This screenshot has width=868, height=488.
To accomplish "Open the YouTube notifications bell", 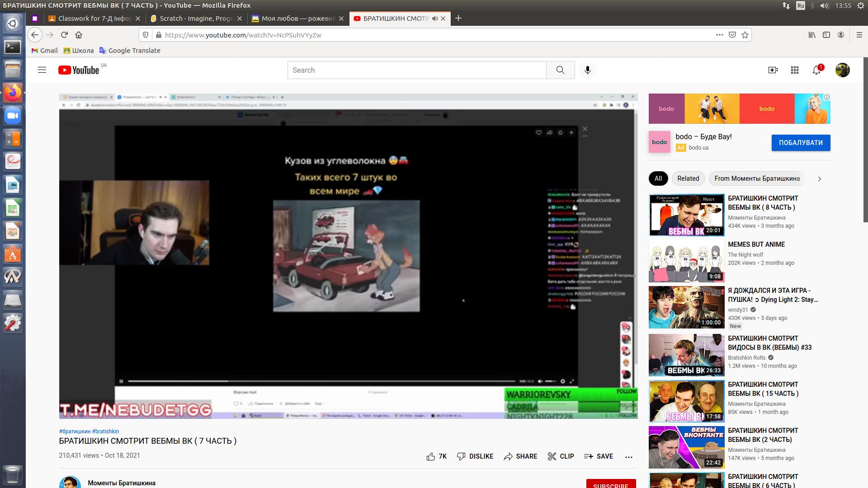I will pos(816,70).
